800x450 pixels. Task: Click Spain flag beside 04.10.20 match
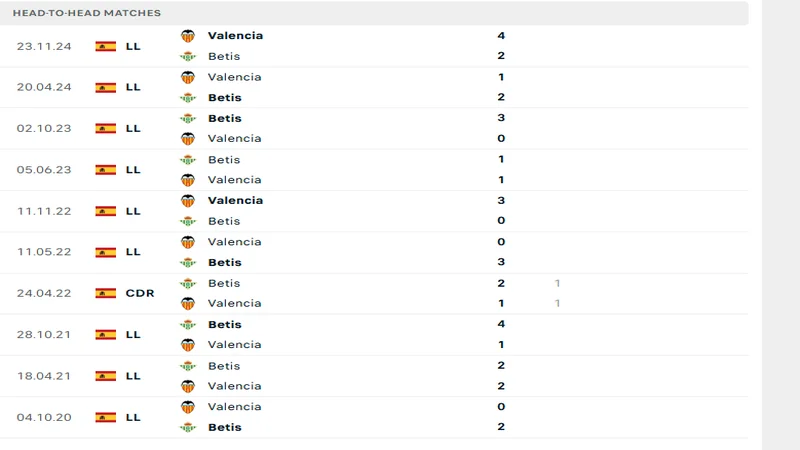pyautogui.click(x=105, y=417)
